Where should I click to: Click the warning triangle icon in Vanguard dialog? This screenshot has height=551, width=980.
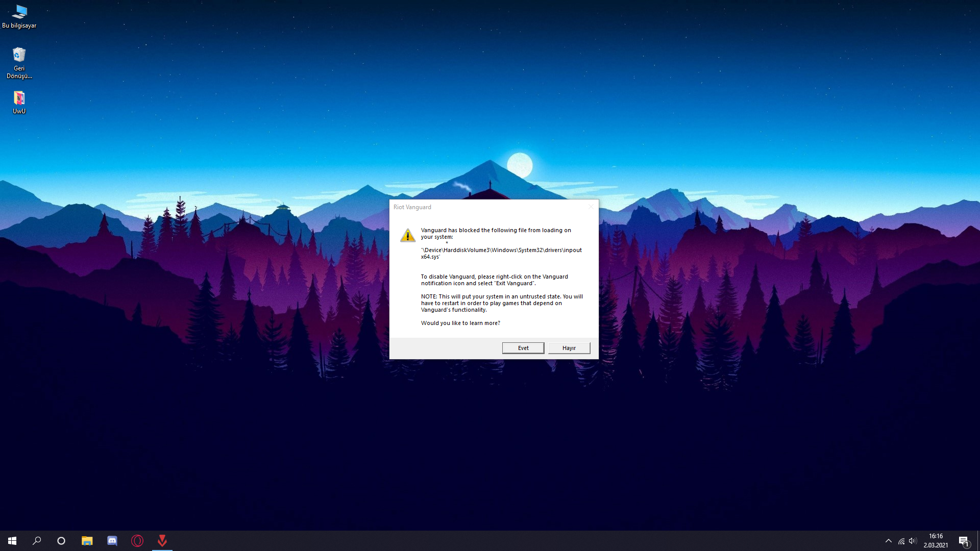[407, 235]
